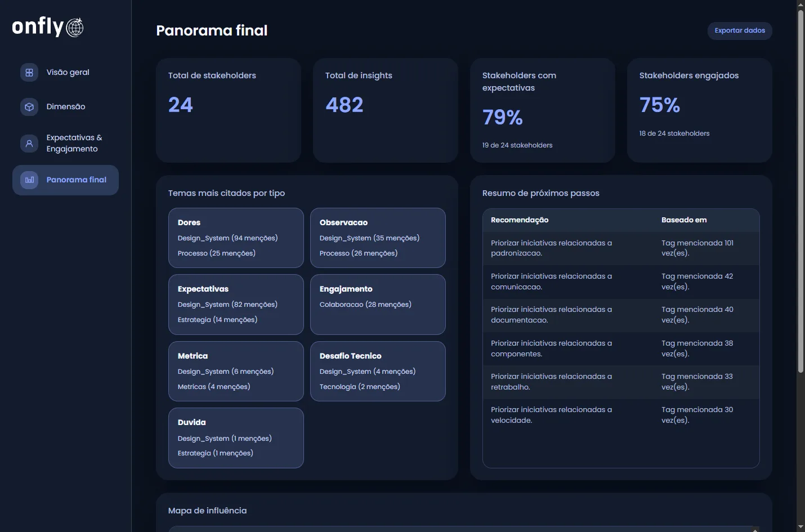Click the Exportar dados button

(x=740, y=30)
